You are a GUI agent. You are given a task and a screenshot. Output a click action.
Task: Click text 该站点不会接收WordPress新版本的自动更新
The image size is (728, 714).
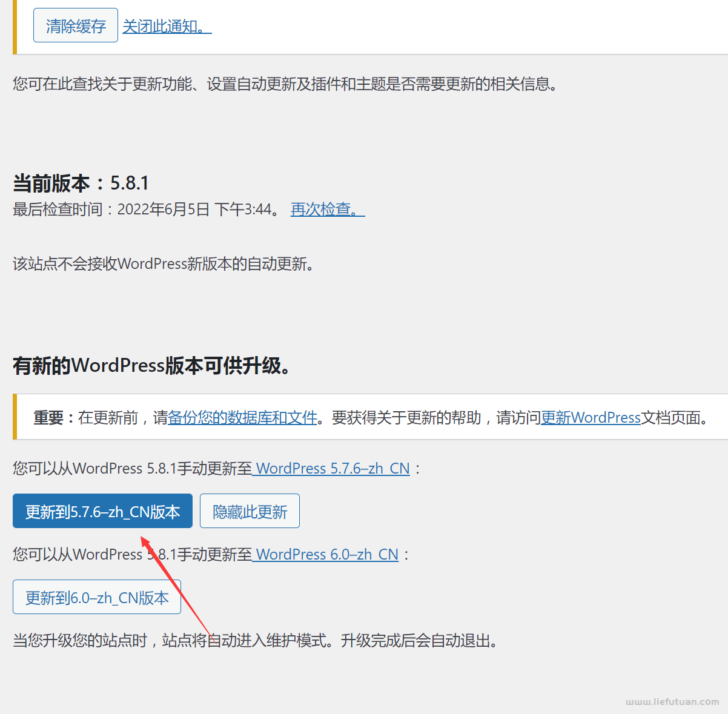(164, 264)
